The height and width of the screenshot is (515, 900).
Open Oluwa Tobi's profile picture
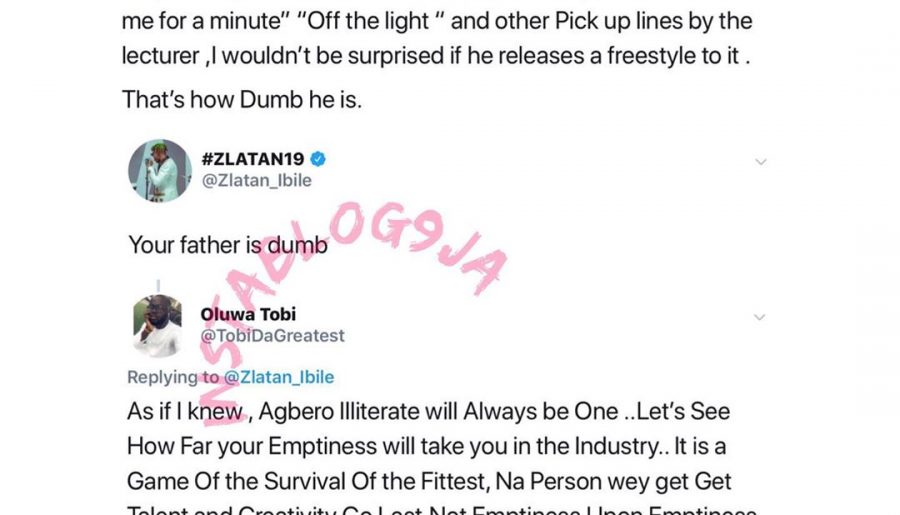pyautogui.click(x=158, y=325)
